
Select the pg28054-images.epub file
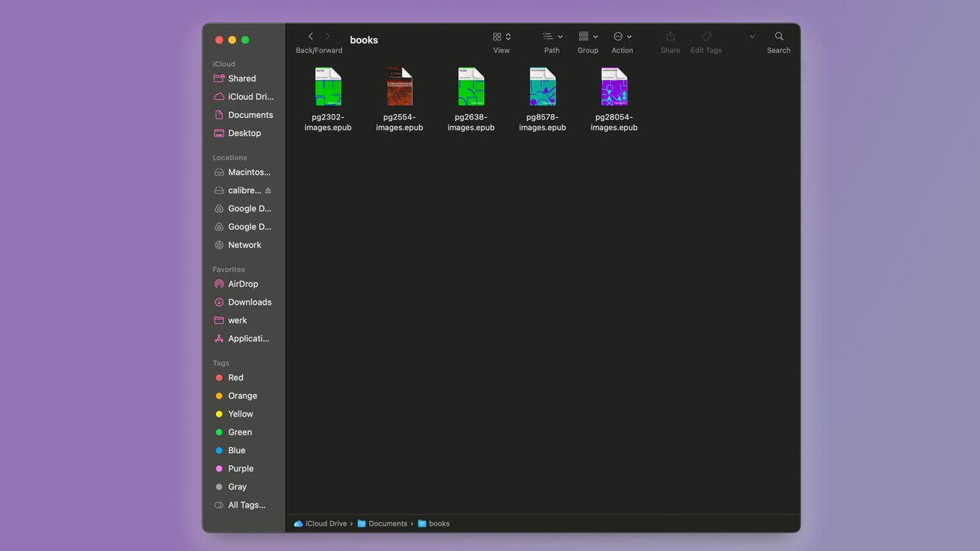click(x=614, y=87)
